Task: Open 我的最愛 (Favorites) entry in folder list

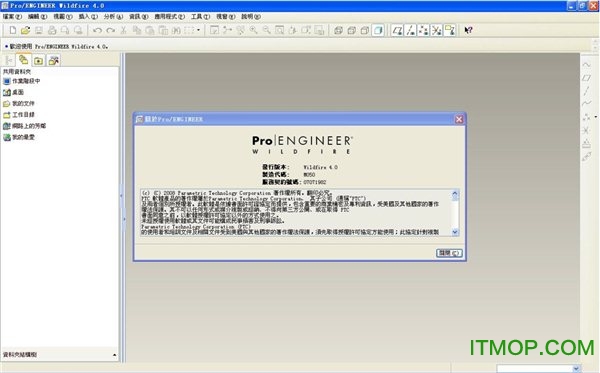Action: tap(19, 137)
